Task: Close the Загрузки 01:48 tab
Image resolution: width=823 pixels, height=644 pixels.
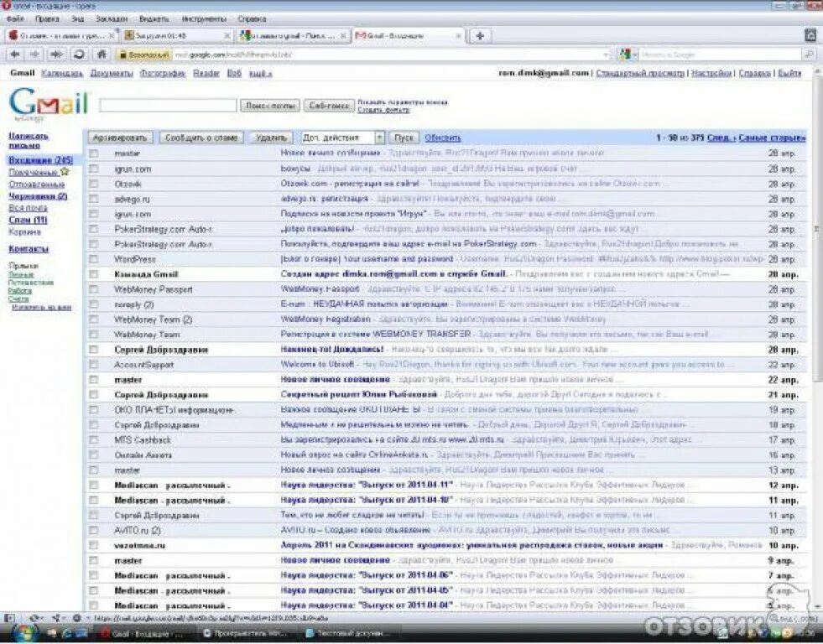Action: 227,36
